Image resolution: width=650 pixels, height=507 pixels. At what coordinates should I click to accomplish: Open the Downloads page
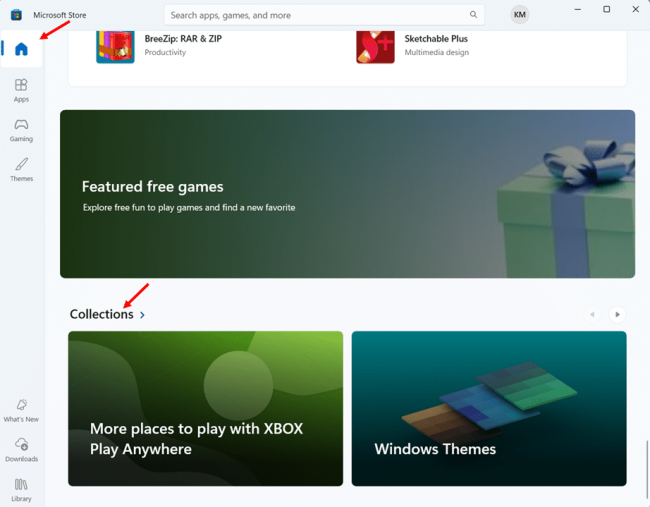[21, 450]
